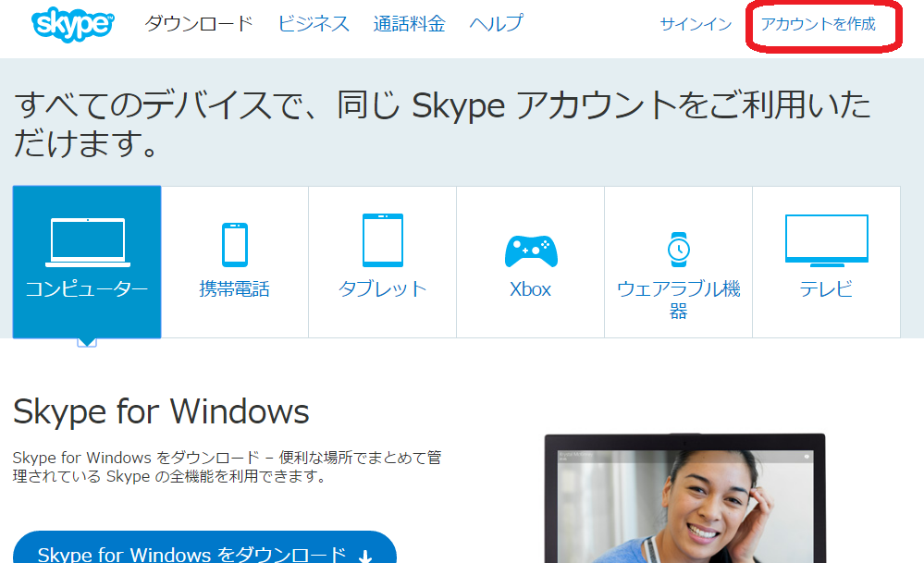Click the Skype for Windows heading
924x563 pixels.
pyautogui.click(x=161, y=411)
